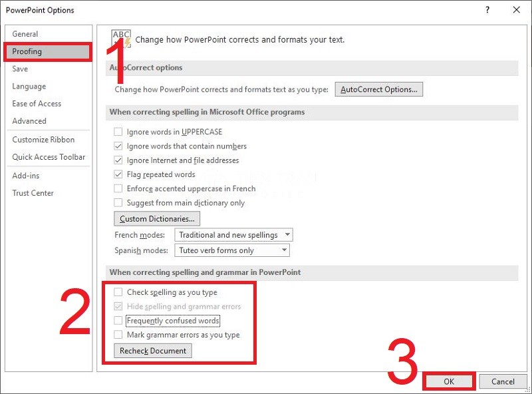Enable Ignore words in UPPERCASE

[x=118, y=132]
